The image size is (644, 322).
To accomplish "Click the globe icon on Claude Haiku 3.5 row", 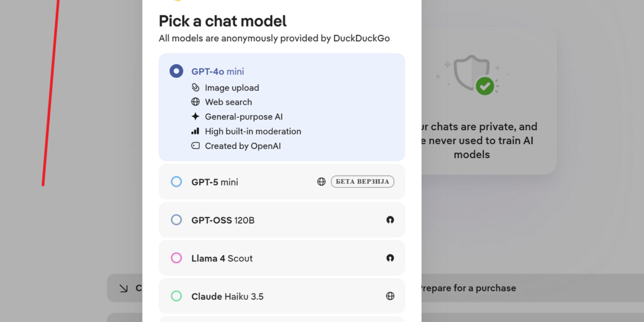I will pyautogui.click(x=390, y=296).
